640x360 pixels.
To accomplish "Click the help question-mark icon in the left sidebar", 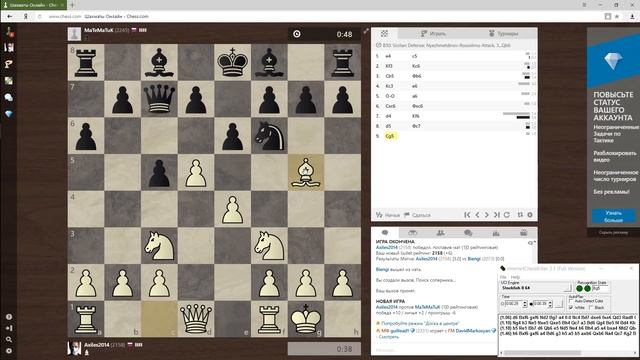I will click(x=9, y=317).
